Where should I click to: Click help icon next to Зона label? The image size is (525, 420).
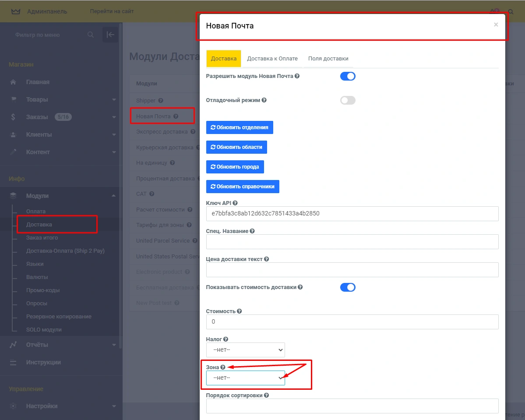click(223, 367)
